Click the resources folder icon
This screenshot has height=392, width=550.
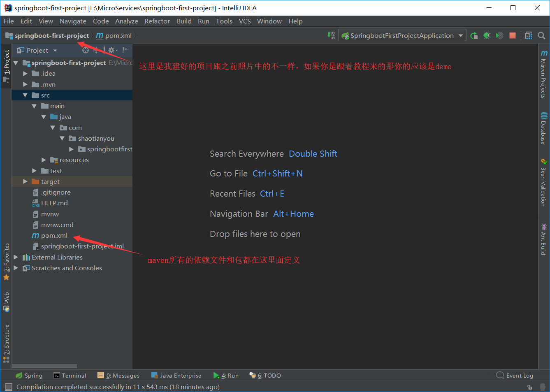(54, 160)
